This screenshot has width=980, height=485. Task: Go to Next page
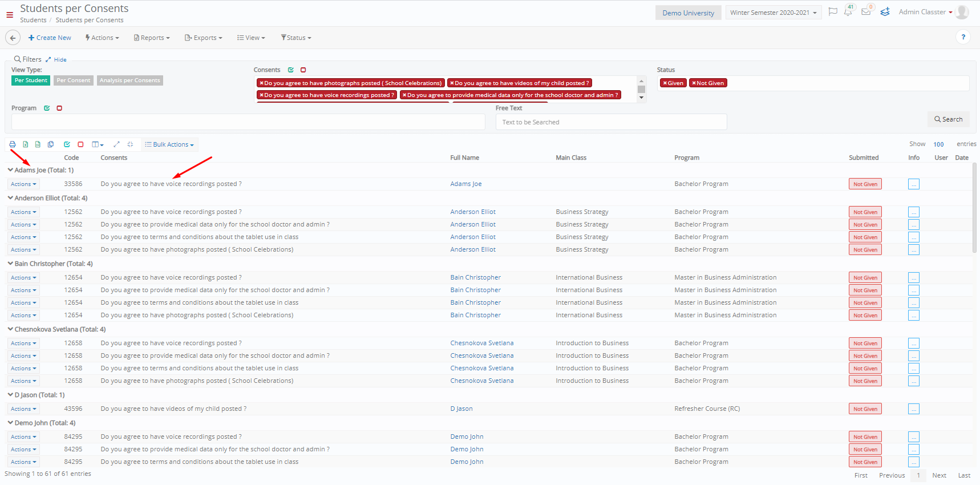(x=939, y=475)
